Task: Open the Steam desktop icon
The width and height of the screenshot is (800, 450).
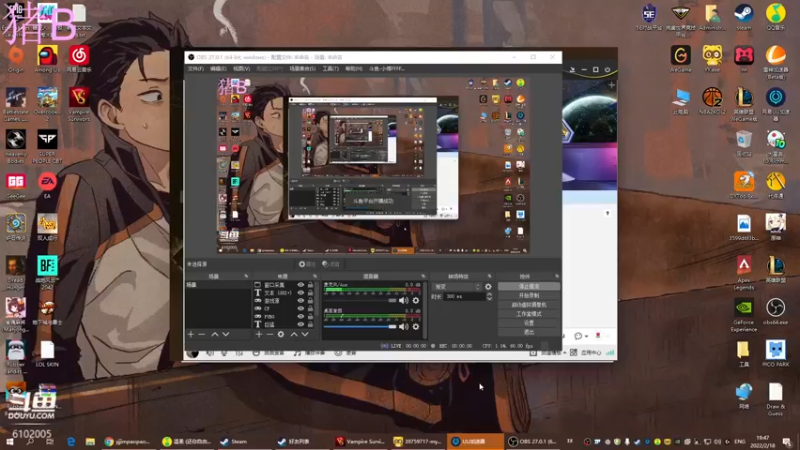Action: click(744, 17)
